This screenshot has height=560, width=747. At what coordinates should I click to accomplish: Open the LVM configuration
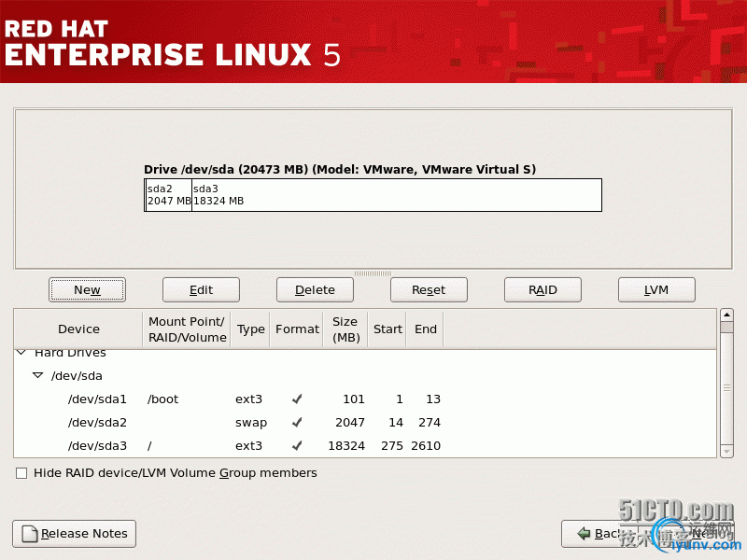[656, 290]
